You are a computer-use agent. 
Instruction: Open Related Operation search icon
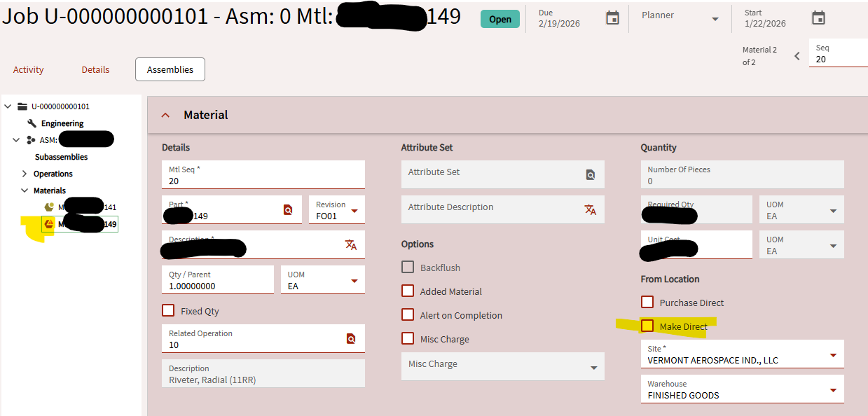click(351, 339)
